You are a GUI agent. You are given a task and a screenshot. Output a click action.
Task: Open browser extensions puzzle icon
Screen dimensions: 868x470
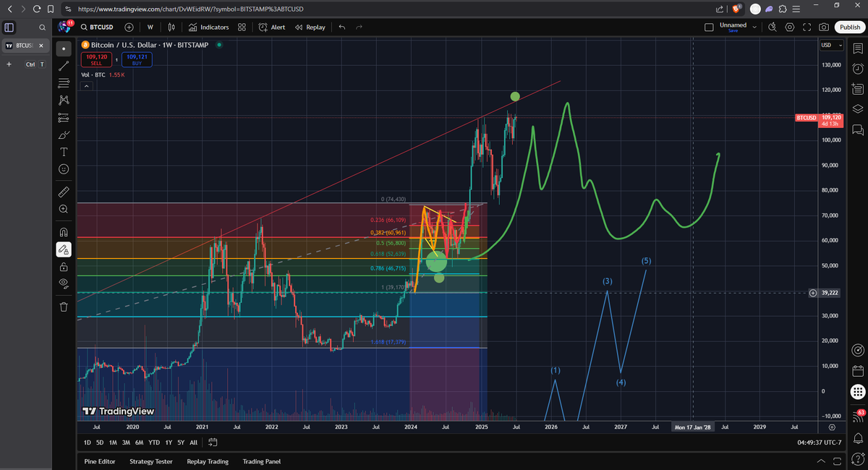pyautogui.click(x=783, y=9)
